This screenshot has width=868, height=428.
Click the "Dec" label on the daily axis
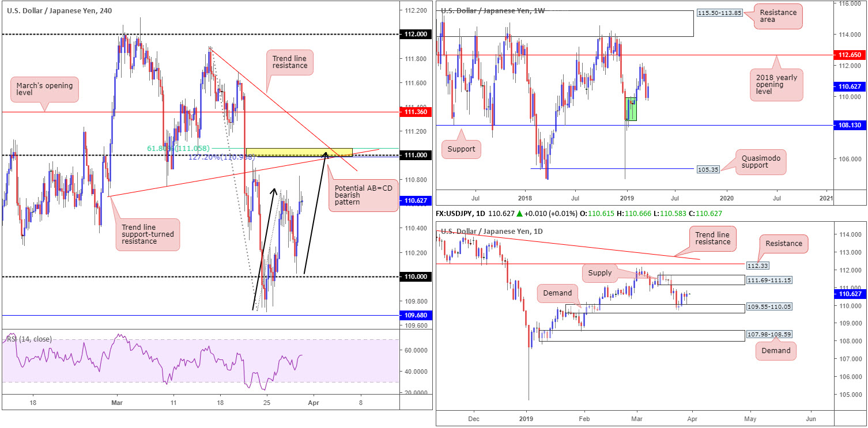point(474,419)
